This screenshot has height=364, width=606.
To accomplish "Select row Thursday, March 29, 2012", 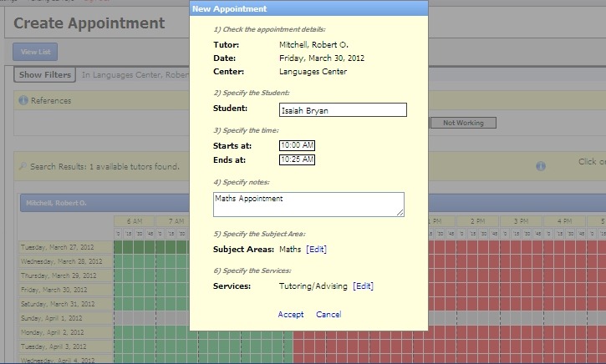I will pos(65,276).
